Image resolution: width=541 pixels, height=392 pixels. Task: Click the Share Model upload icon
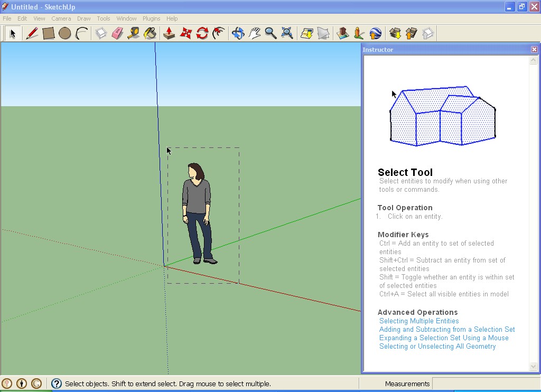[x=413, y=33]
